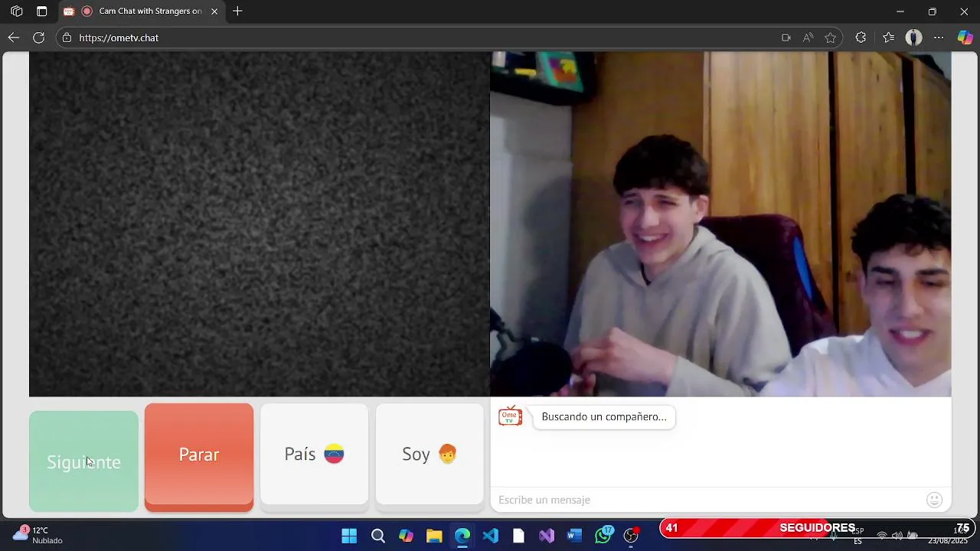The width and height of the screenshot is (980, 551).
Task: Click the red Parar button
Action: pos(199,457)
